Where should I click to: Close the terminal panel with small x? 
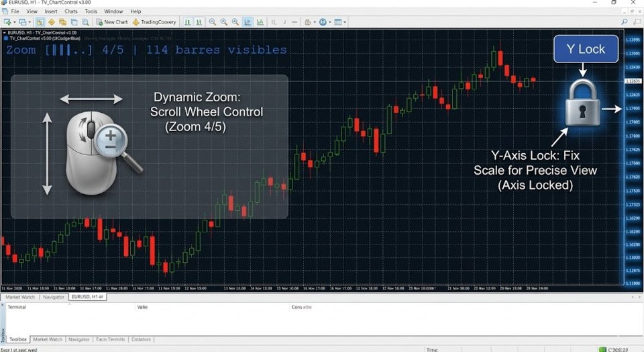(x=3, y=306)
